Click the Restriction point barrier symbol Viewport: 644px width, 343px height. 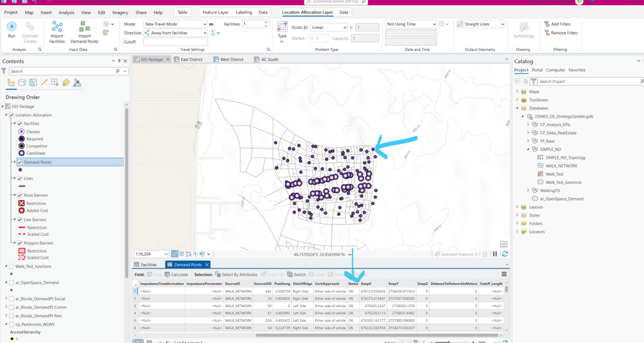point(21,203)
